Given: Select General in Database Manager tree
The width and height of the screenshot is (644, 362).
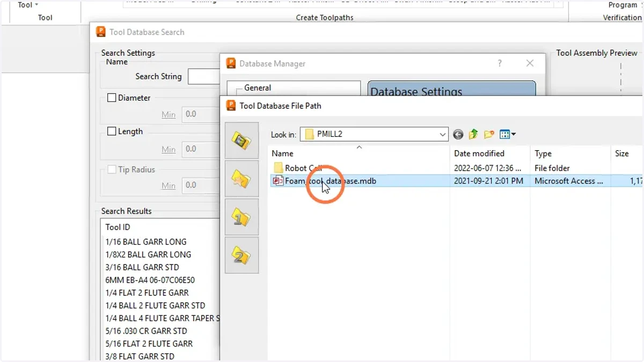Looking at the screenshot, I should point(258,88).
